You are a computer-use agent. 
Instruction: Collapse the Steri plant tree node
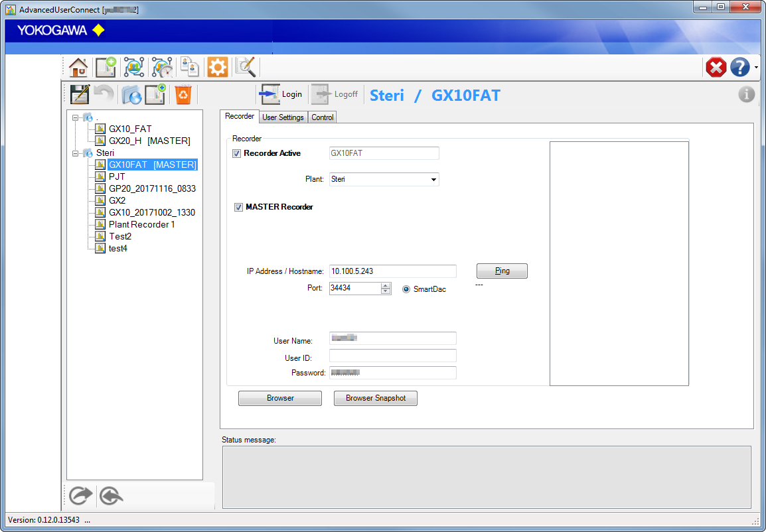coord(75,153)
